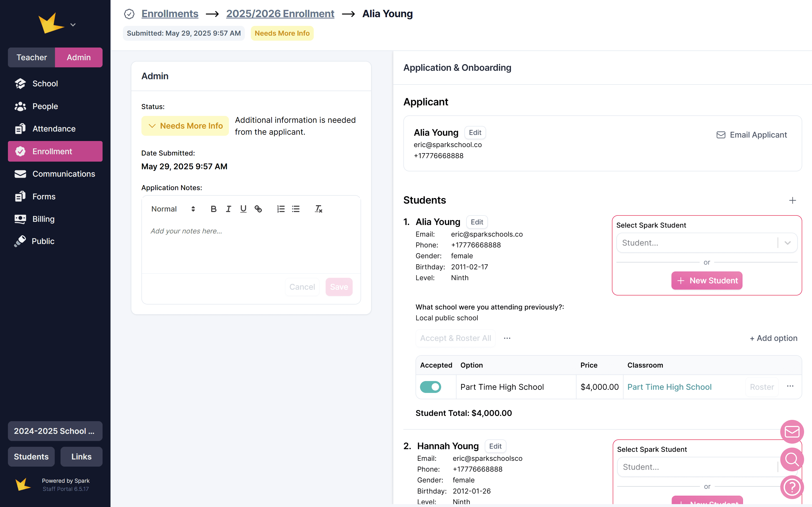Toggle accepted switch for Part Time High School
812x507 pixels.
pyautogui.click(x=431, y=387)
